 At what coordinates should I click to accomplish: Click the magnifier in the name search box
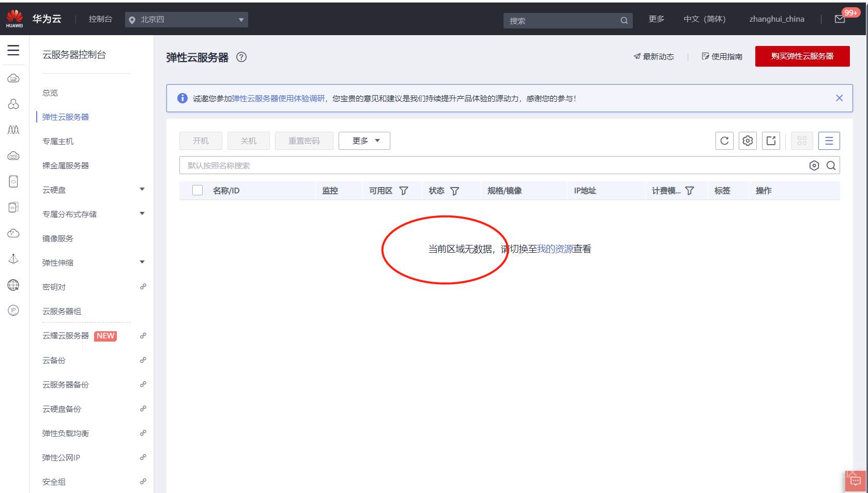click(831, 165)
